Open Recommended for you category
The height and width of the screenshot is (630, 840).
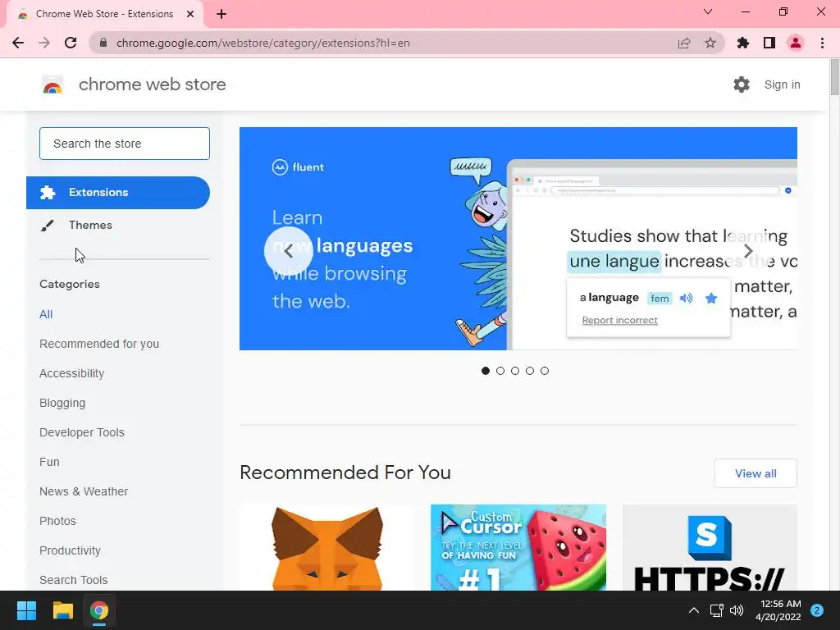pos(99,344)
